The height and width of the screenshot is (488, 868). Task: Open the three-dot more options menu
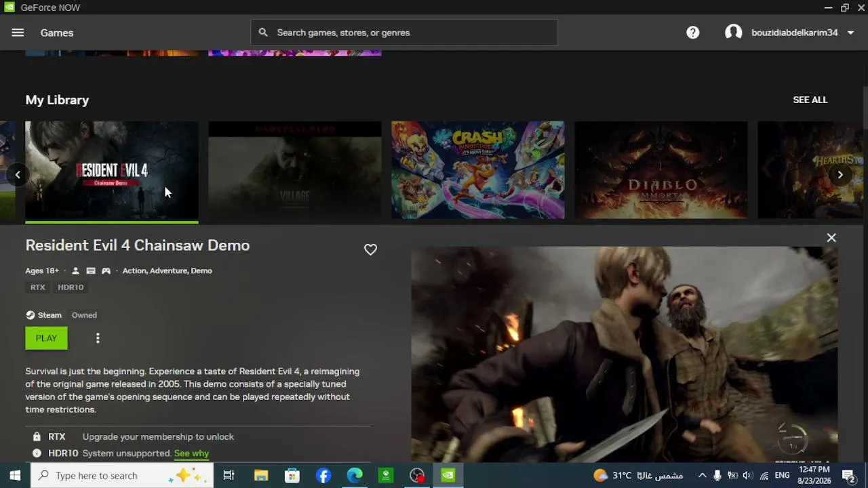[98, 338]
